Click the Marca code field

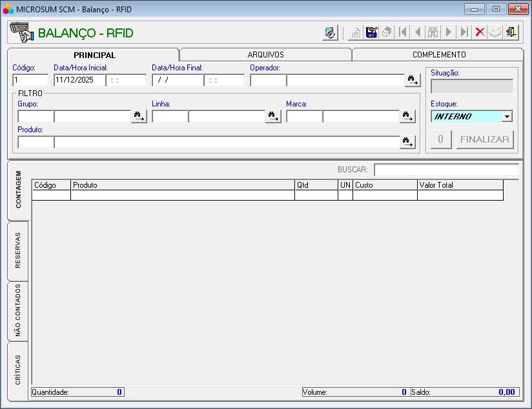304,116
